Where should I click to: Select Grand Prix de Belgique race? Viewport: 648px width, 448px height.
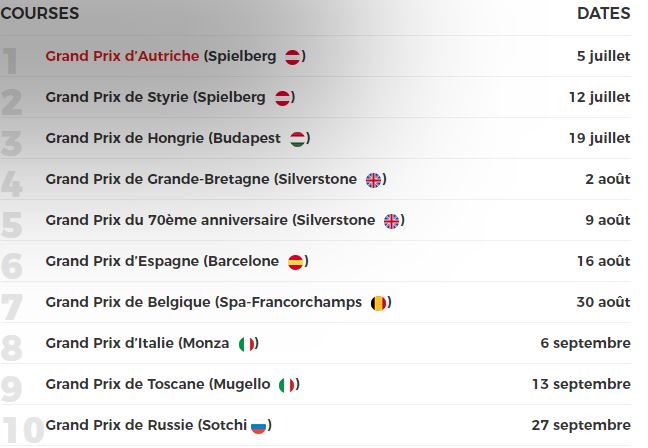coord(128,302)
